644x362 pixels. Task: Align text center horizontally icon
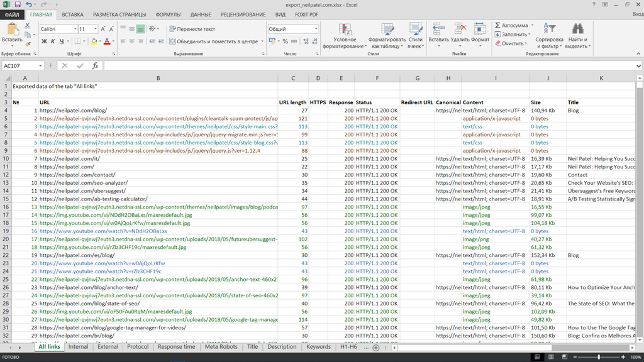pyautogui.click(x=131, y=41)
